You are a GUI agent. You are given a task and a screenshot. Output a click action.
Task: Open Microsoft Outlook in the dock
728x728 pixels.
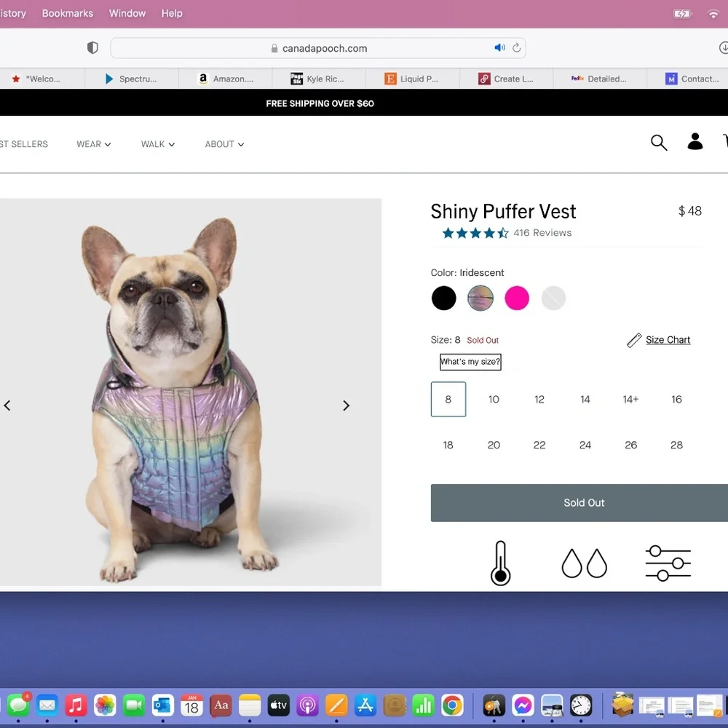click(x=162, y=705)
